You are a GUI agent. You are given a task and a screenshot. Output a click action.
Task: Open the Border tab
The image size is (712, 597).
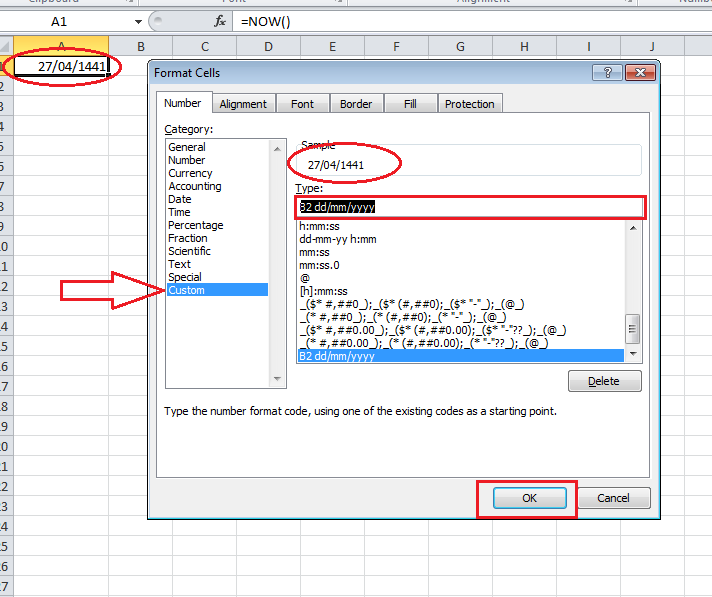[356, 104]
